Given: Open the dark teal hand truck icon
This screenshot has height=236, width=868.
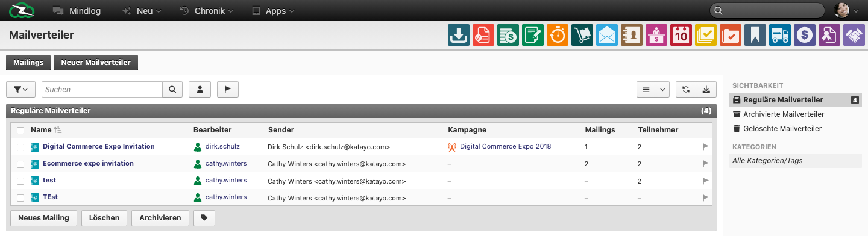Looking at the screenshot, I should (582, 35).
